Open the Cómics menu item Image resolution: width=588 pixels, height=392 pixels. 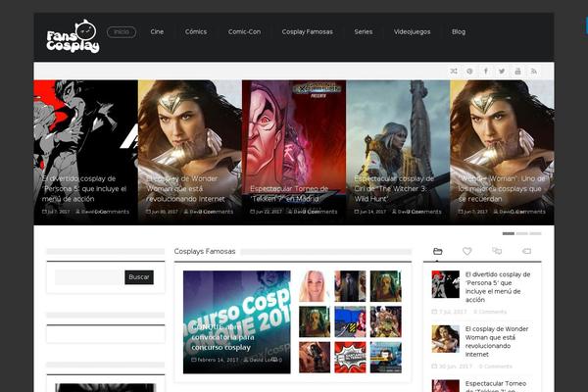tap(196, 32)
